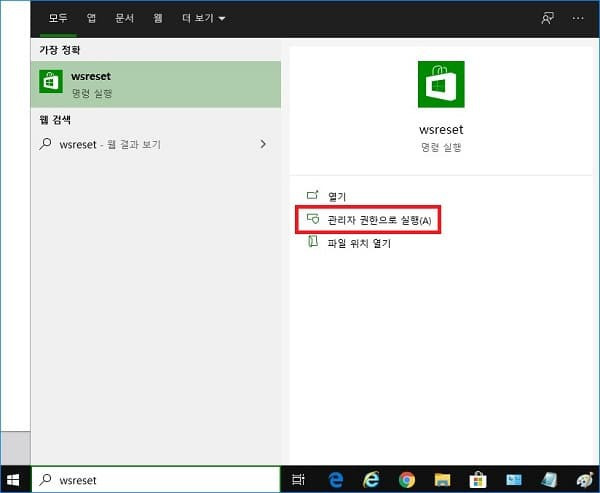
Task: Select the 모두 search tab
Action: coord(58,18)
